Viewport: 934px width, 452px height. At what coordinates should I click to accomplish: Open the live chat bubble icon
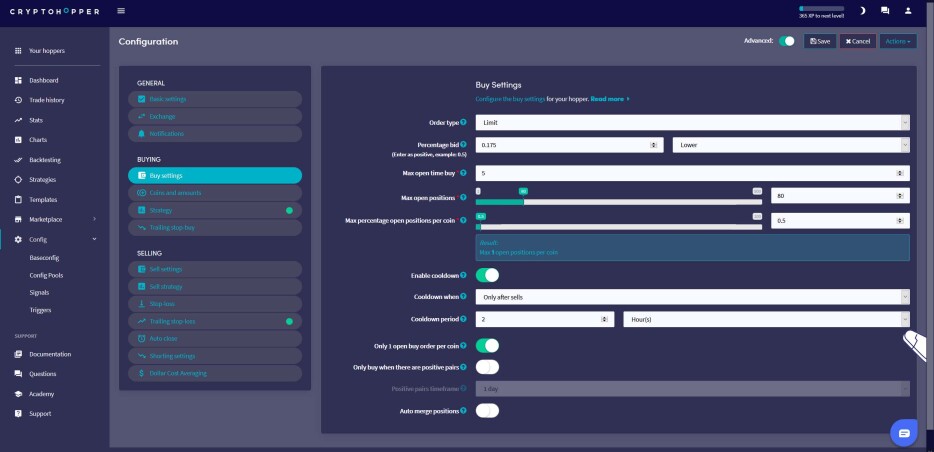[904, 433]
